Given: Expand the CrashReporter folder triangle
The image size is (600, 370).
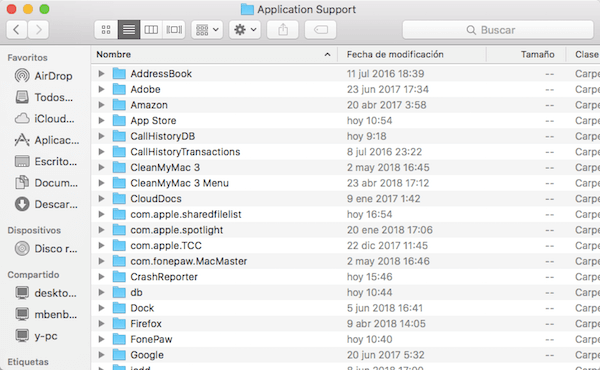Looking at the screenshot, I should pyautogui.click(x=101, y=277).
